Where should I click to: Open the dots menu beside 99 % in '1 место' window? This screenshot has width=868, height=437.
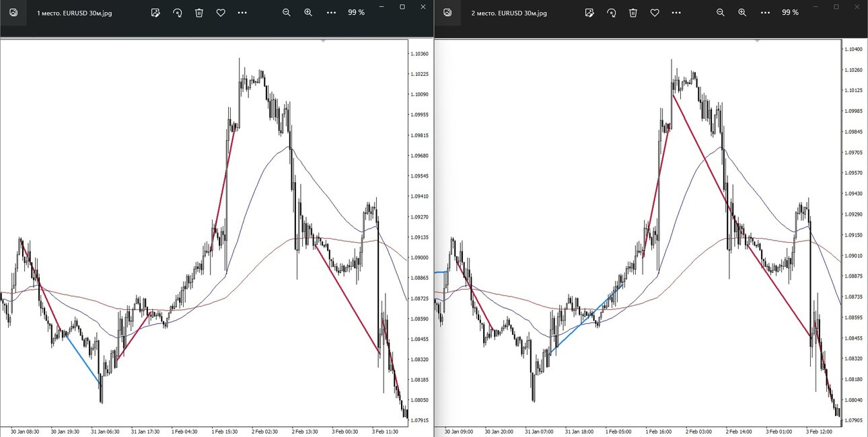coord(331,13)
